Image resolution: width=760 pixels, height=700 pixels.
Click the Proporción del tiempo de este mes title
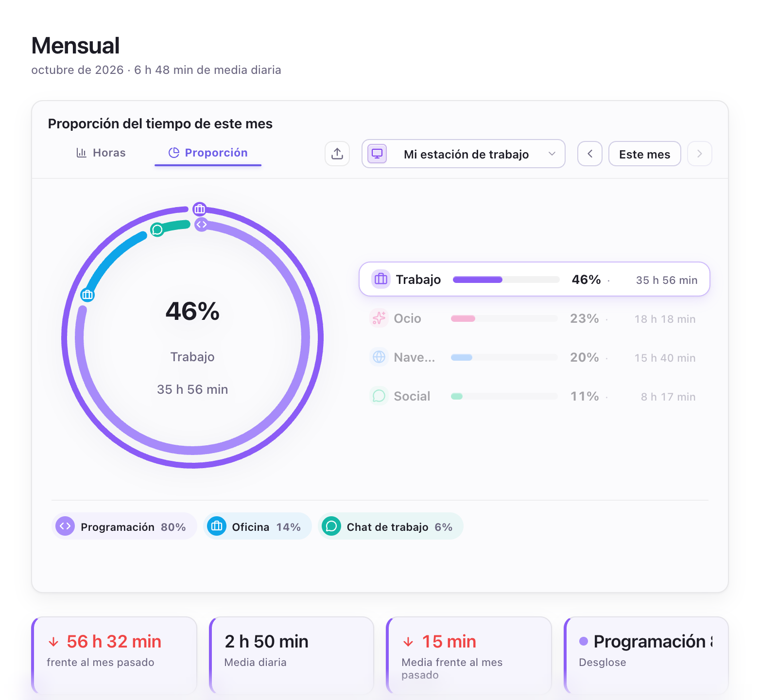pyautogui.click(x=160, y=123)
